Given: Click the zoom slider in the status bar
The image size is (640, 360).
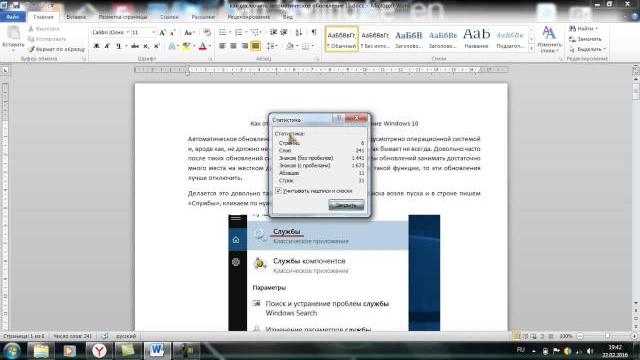Looking at the screenshot, I should click(x=607, y=336).
